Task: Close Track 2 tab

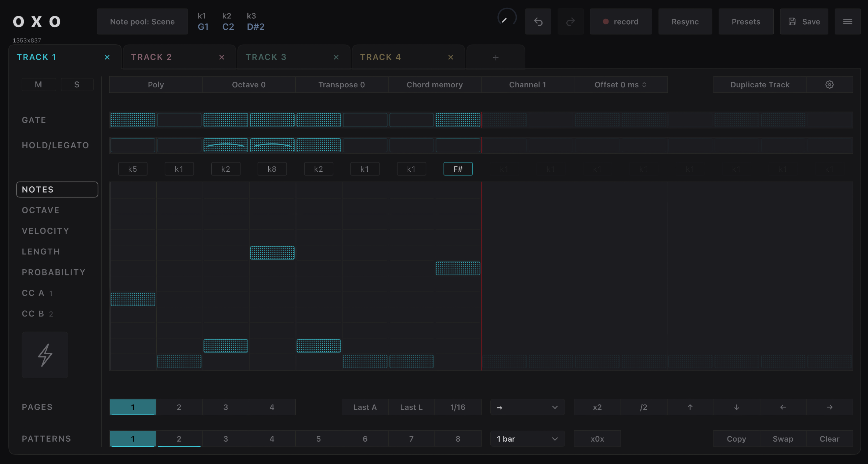Action: (x=222, y=57)
